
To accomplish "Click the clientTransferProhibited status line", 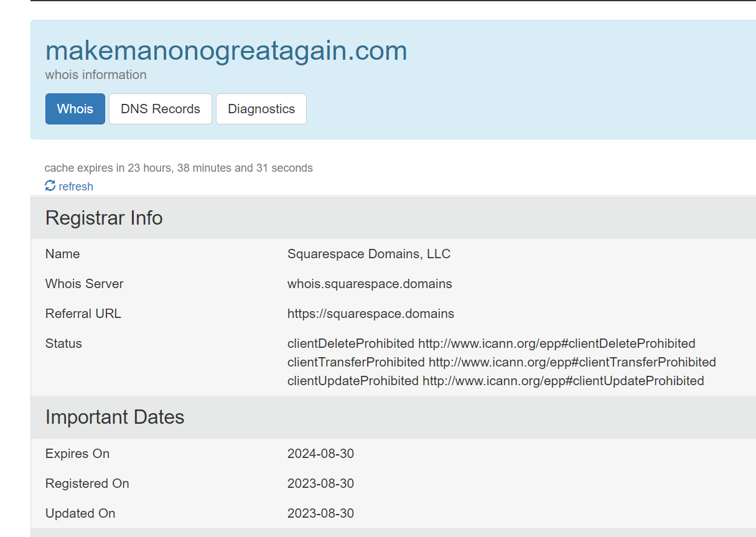I will click(502, 362).
